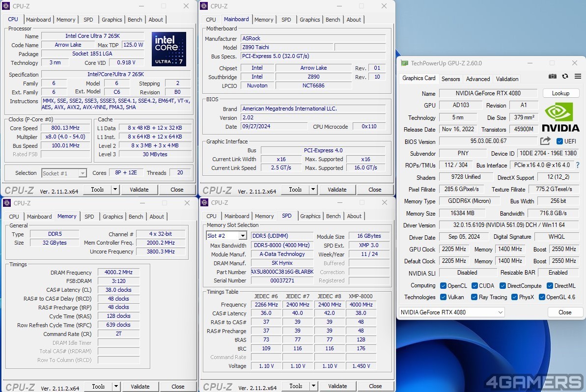Image resolution: width=586 pixels, height=392 pixels.
Task: Toggle the Ray Tracing checkbox
Action: click(x=474, y=297)
